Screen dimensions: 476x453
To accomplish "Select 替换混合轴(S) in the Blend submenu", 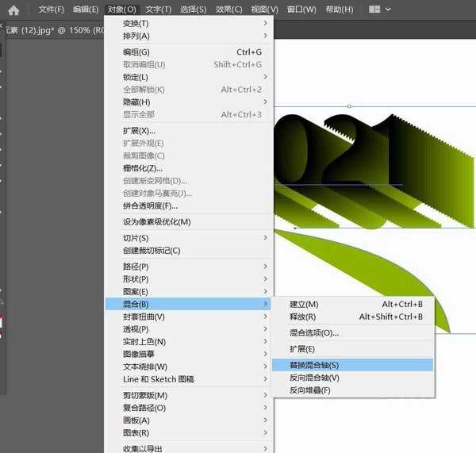I will [x=313, y=365].
